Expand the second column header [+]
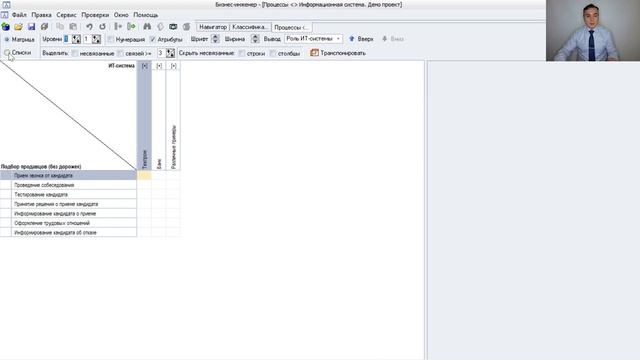640x360 pixels. click(x=159, y=66)
